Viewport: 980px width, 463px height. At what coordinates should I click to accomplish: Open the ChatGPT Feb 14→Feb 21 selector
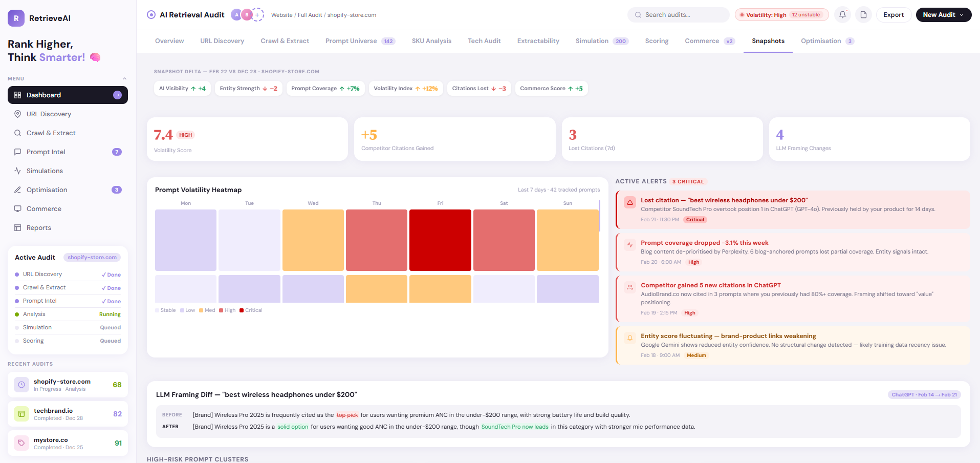coord(924,394)
